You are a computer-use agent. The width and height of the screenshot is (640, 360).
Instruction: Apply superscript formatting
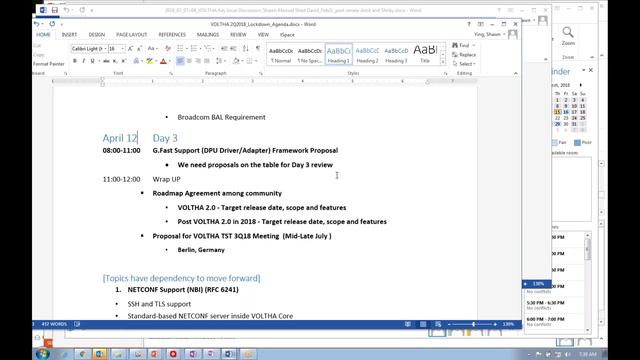pyautogui.click(x=124, y=61)
